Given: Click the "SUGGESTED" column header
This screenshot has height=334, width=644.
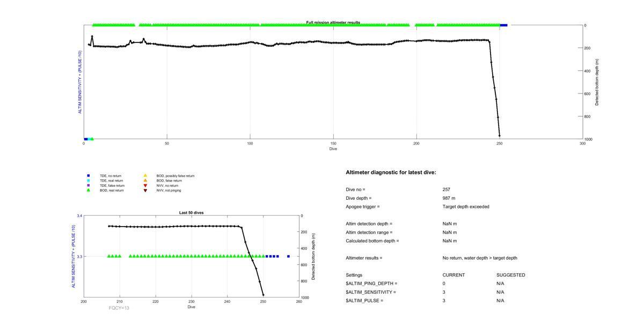Looking at the screenshot, I should coord(511,275).
